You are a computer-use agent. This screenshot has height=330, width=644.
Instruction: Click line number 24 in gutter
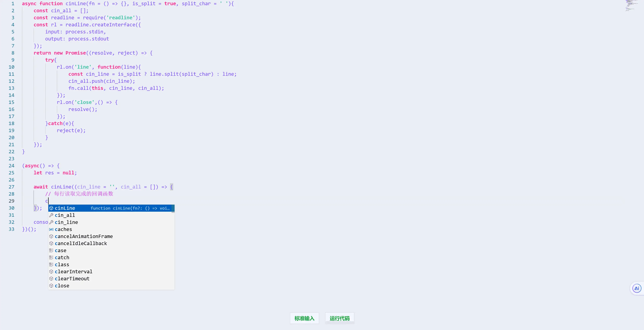click(12, 166)
